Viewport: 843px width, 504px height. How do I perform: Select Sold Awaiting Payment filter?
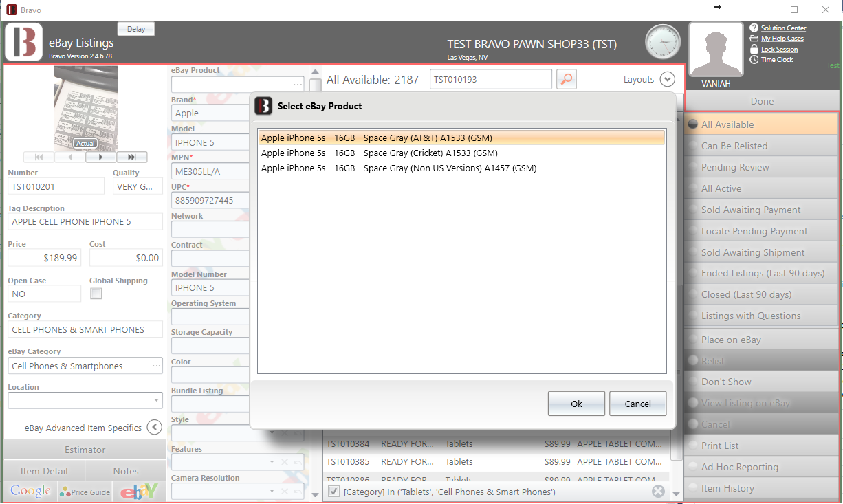761,210
